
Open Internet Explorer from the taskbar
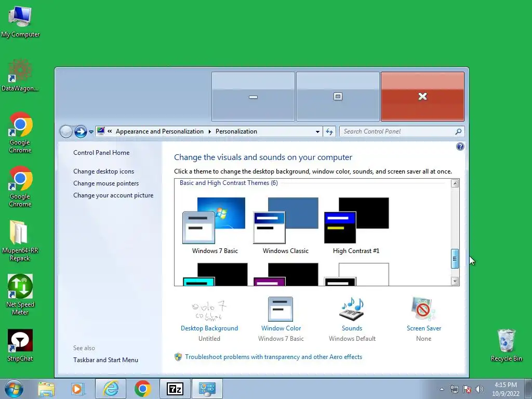111,389
